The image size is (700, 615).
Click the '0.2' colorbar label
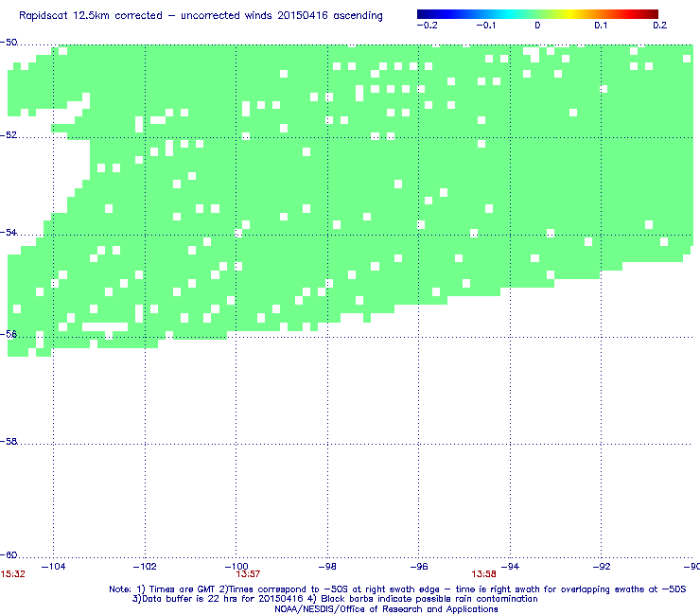660,26
